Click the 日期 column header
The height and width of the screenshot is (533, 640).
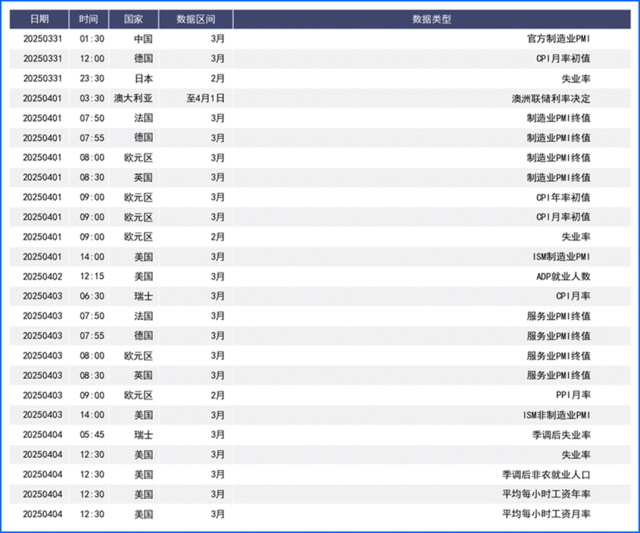point(39,19)
